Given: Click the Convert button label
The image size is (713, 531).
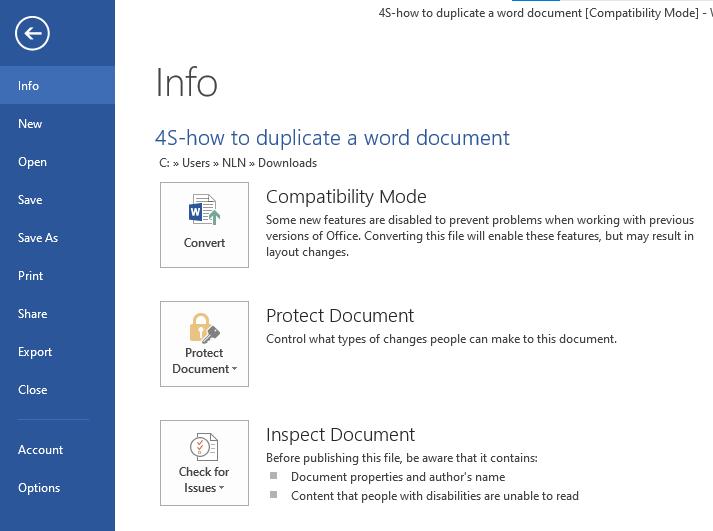Looking at the screenshot, I should pyautogui.click(x=204, y=243).
